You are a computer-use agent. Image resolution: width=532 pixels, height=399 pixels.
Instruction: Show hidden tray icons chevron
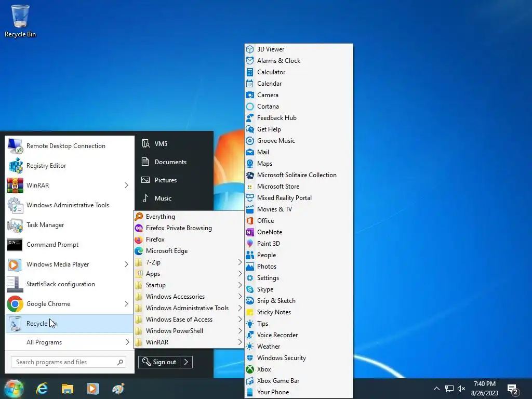tap(436, 389)
